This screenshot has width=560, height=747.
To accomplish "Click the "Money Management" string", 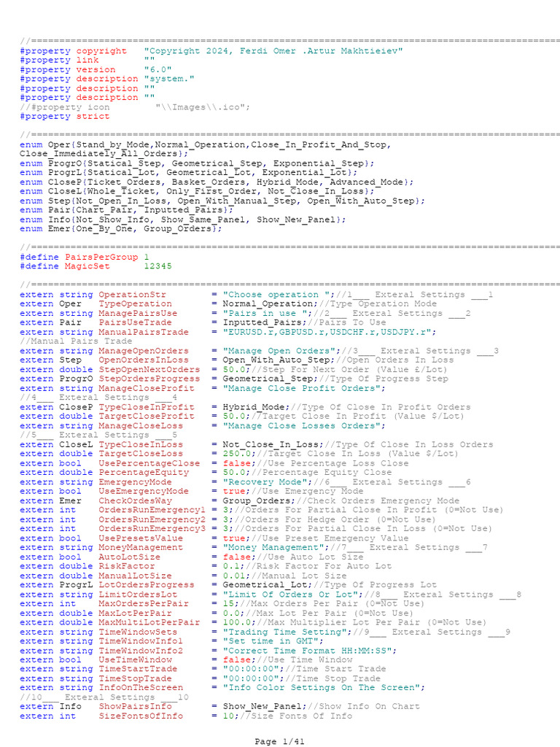I will (273, 547).
